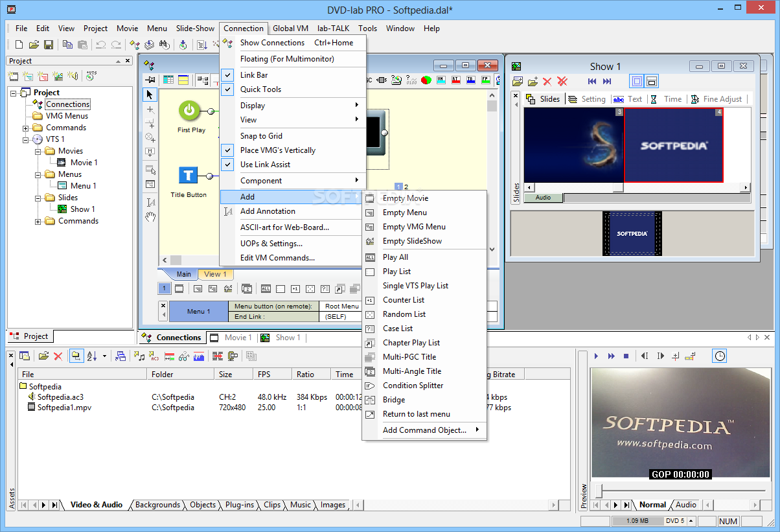
Task: Click the Audio button in Show 1 window
Action: click(543, 198)
